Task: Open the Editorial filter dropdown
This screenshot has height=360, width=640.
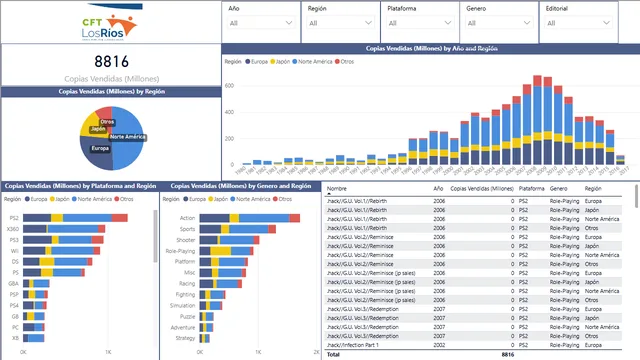Action: 578,23
